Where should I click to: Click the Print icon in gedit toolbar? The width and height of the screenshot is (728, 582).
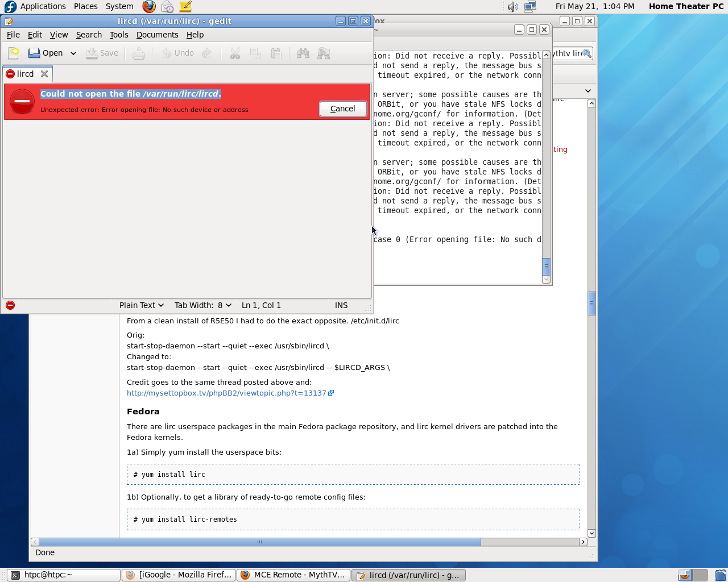coord(138,53)
